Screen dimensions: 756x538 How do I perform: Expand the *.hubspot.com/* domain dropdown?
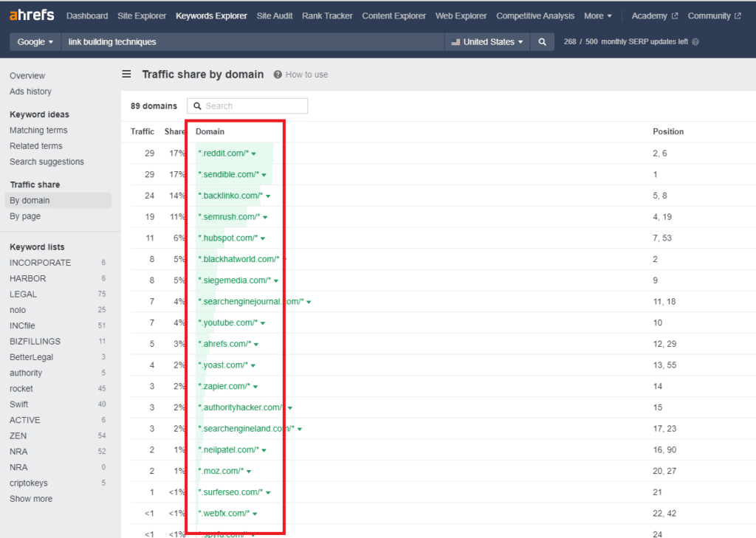coord(264,238)
